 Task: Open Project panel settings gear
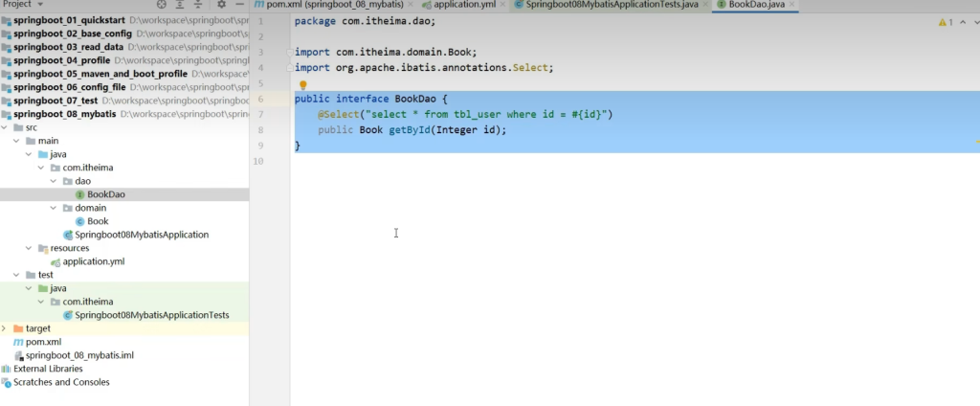coord(221,5)
